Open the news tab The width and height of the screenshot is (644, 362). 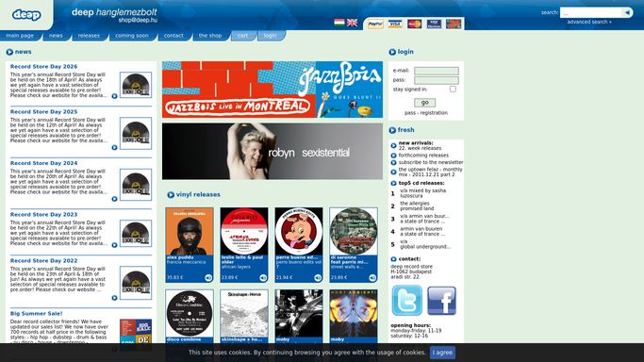pos(56,36)
